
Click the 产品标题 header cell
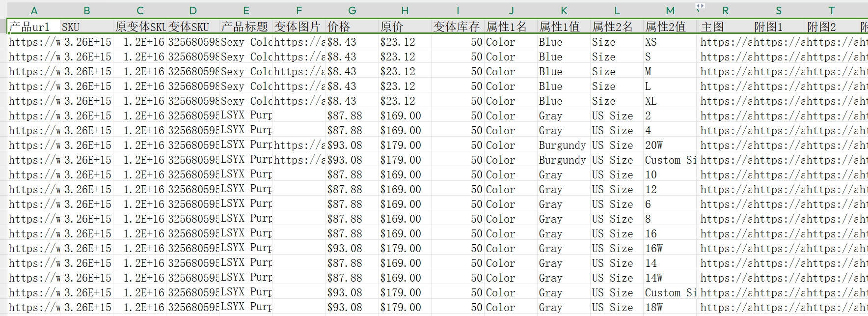tap(246, 27)
